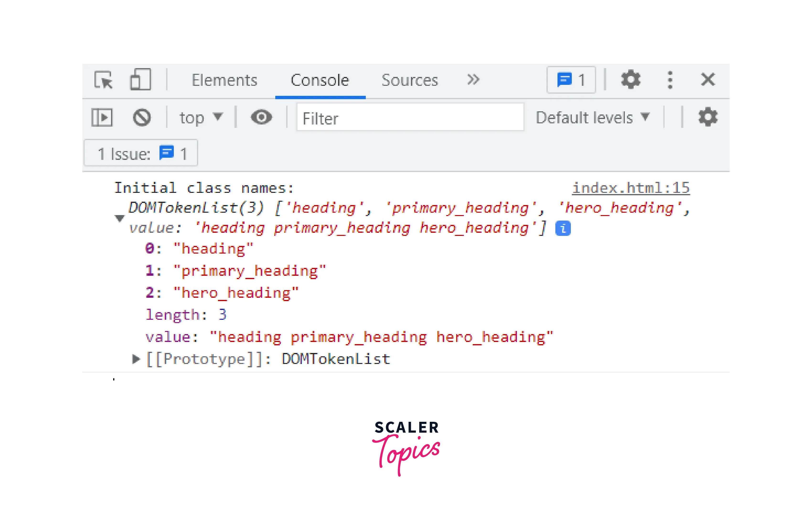Open the Default levels dropdown
The height and width of the screenshot is (520, 812).
[592, 118]
